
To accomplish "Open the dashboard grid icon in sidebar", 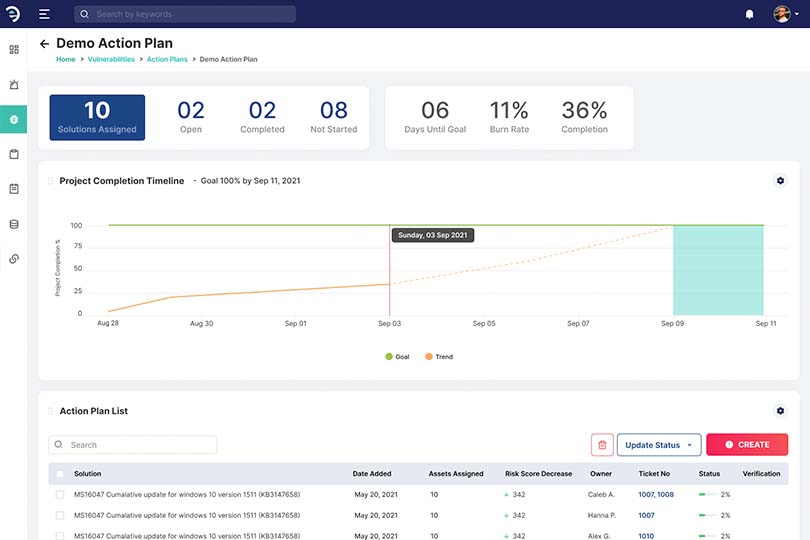I will click(14, 49).
